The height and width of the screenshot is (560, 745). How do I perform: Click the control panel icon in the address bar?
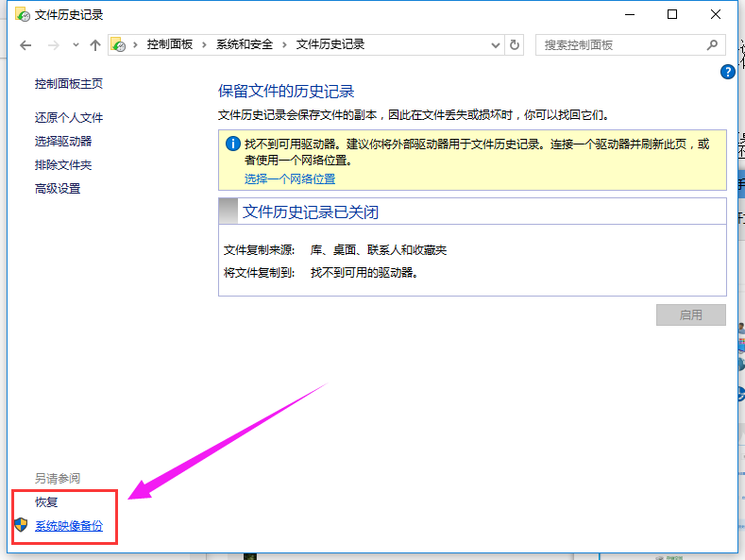119,45
